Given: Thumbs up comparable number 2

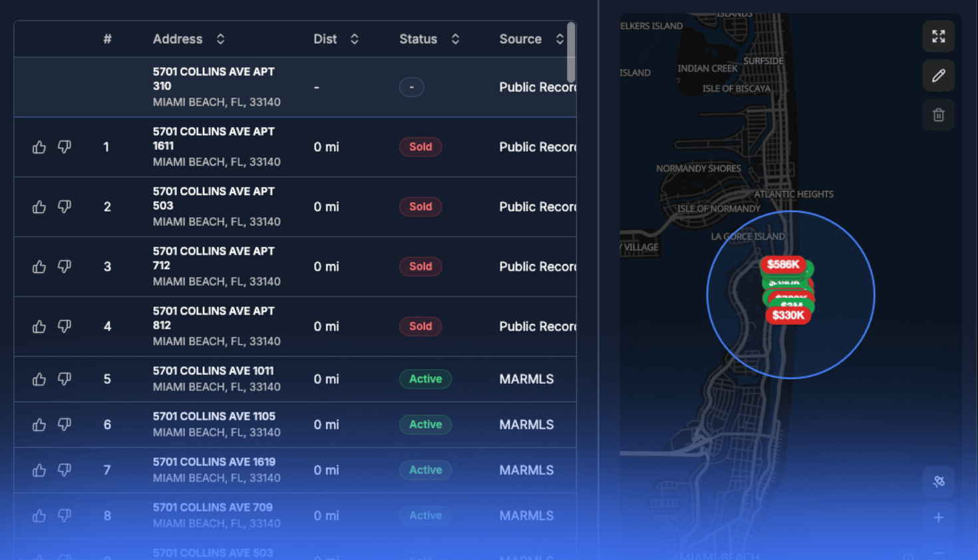Looking at the screenshot, I should (39, 207).
